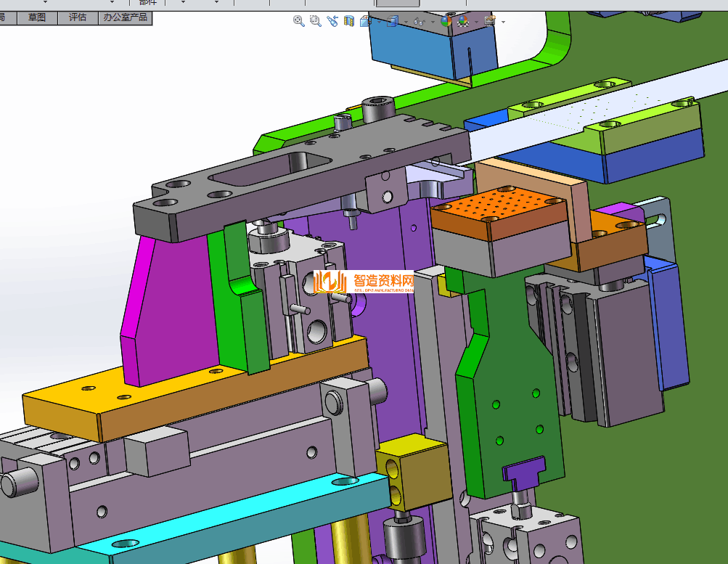Expand the dropdown arrow beside View Settings
The width and height of the screenshot is (728, 564).
(503, 22)
